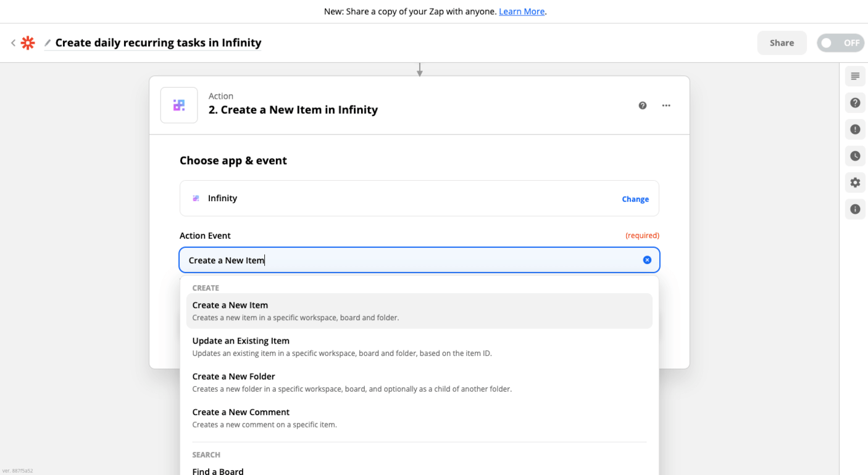Rename the Zap title text

158,43
